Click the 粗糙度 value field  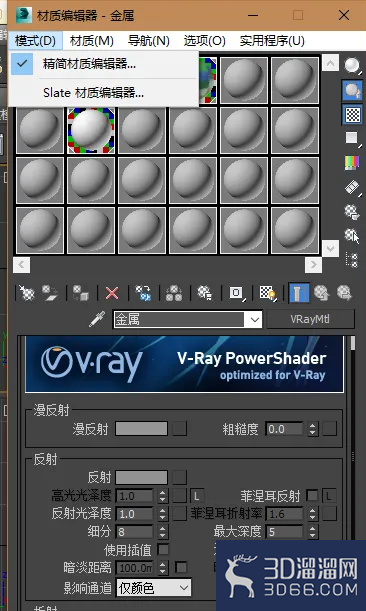click(285, 429)
